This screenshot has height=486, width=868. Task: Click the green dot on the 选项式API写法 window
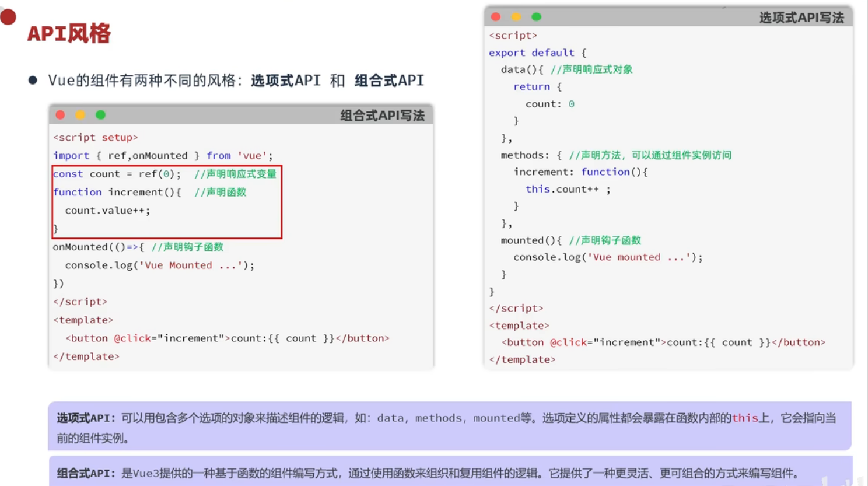click(x=537, y=17)
